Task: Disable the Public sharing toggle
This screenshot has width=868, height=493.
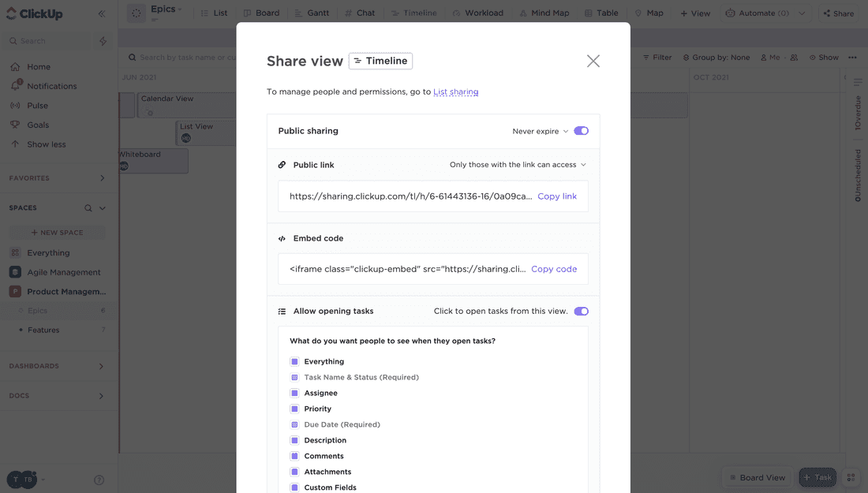Action: pos(581,131)
